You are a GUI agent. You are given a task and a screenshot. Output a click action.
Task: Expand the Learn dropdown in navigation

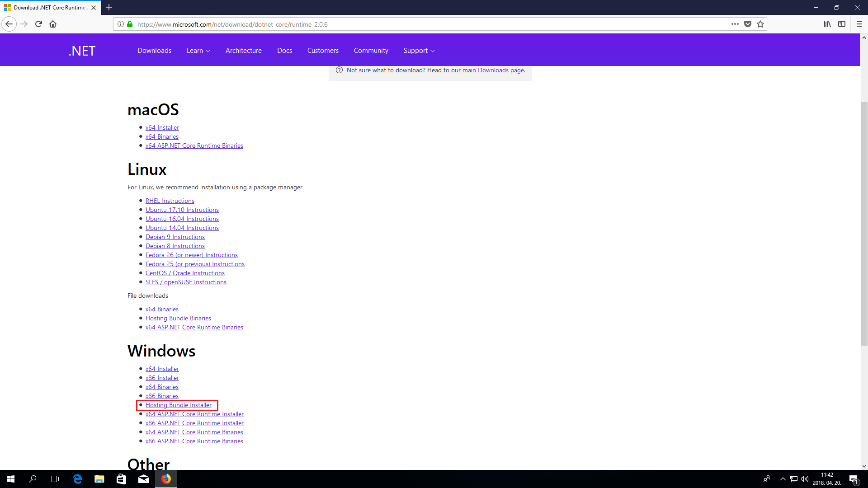pyautogui.click(x=198, y=51)
